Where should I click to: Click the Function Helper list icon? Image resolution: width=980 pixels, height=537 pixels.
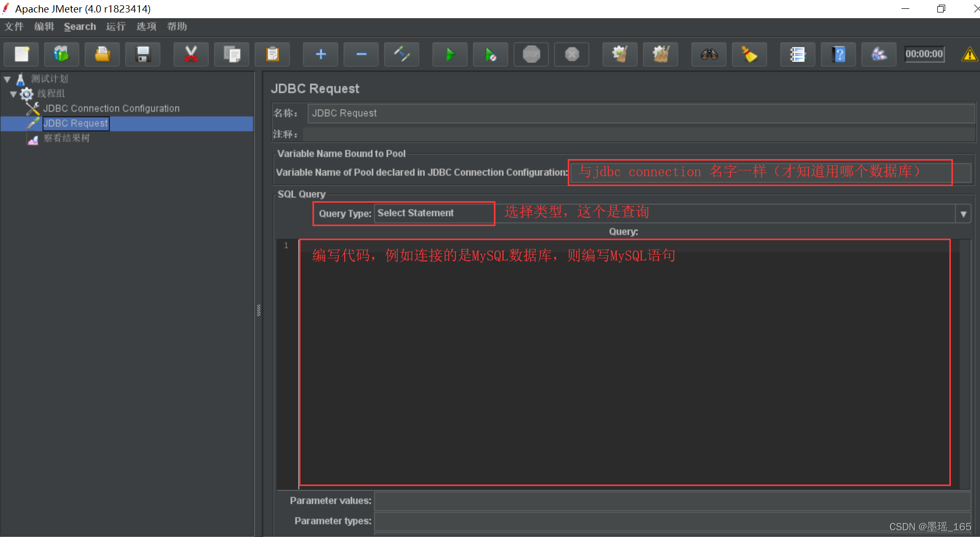[x=798, y=54]
